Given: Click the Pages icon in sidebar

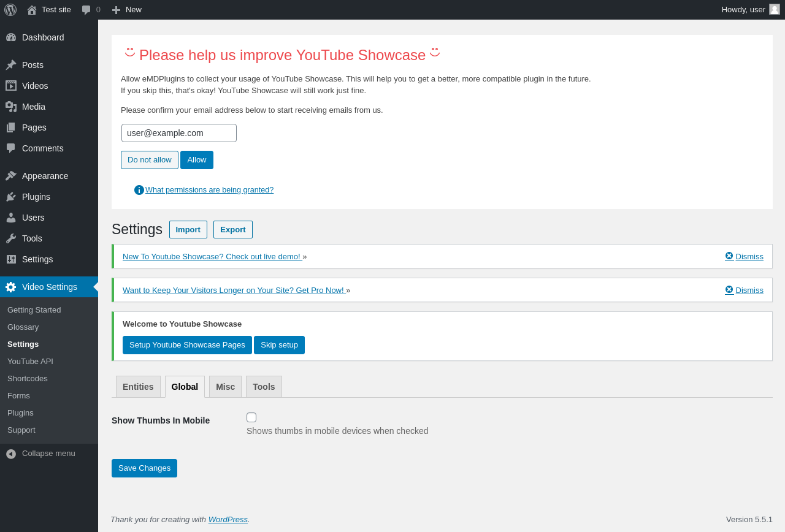Looking at the screenshot, I should 11,127.
